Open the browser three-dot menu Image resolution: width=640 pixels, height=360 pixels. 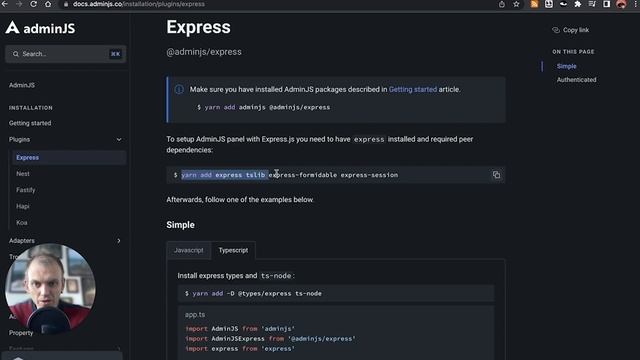tap(636, 4)
